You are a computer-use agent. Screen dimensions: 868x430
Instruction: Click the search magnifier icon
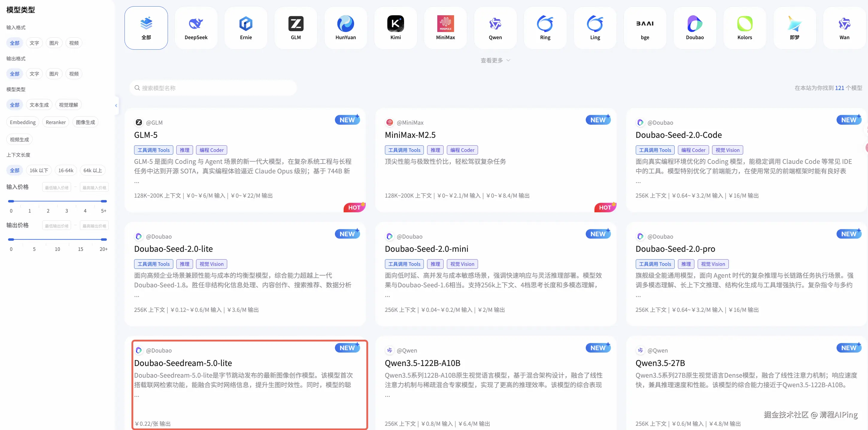point(137,88)
